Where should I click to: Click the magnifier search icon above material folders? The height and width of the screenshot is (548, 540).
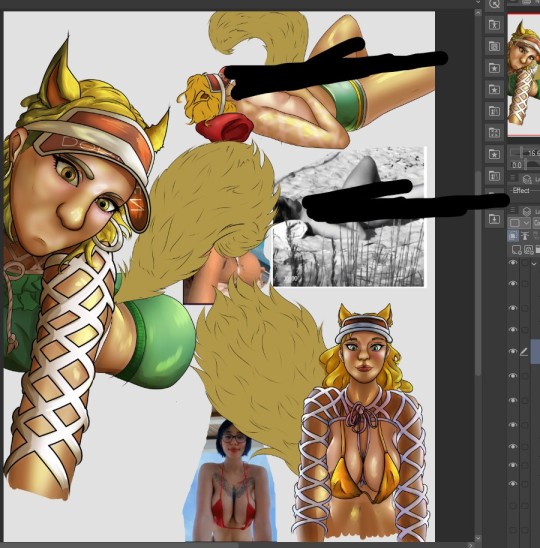[494, 4]
